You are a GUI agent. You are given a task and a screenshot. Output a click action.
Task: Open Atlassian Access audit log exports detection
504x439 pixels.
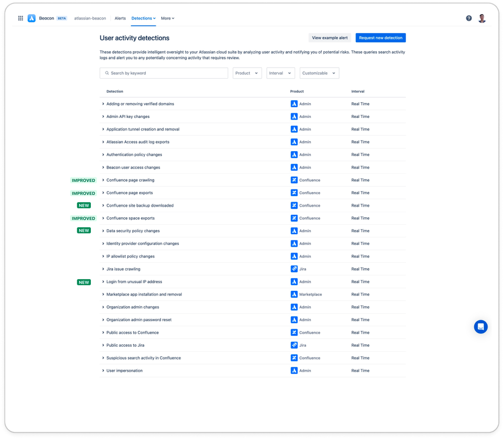coord(138,142)
